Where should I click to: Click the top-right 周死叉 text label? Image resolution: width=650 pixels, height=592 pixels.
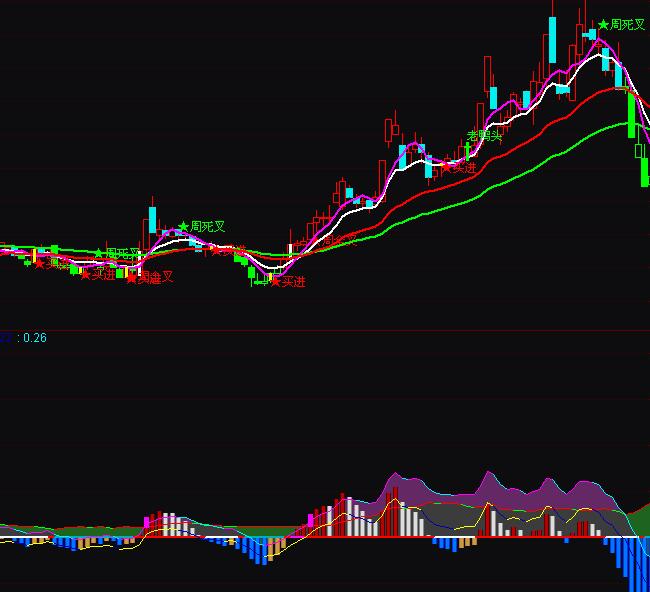(x=627, y=24)
